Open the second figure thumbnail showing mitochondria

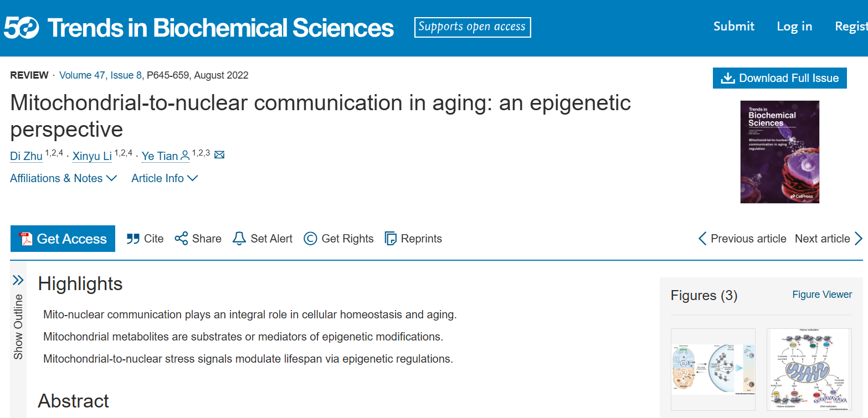tap(809, 369)
